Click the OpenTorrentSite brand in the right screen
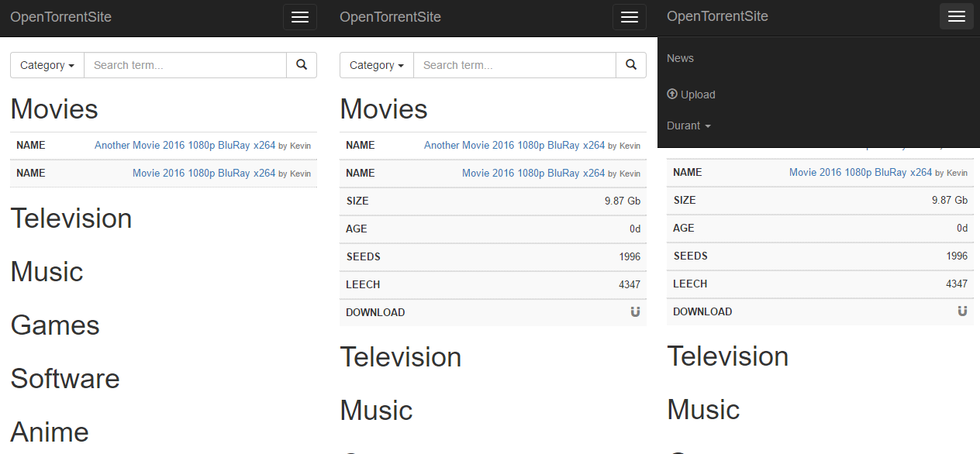 [718, 15]
